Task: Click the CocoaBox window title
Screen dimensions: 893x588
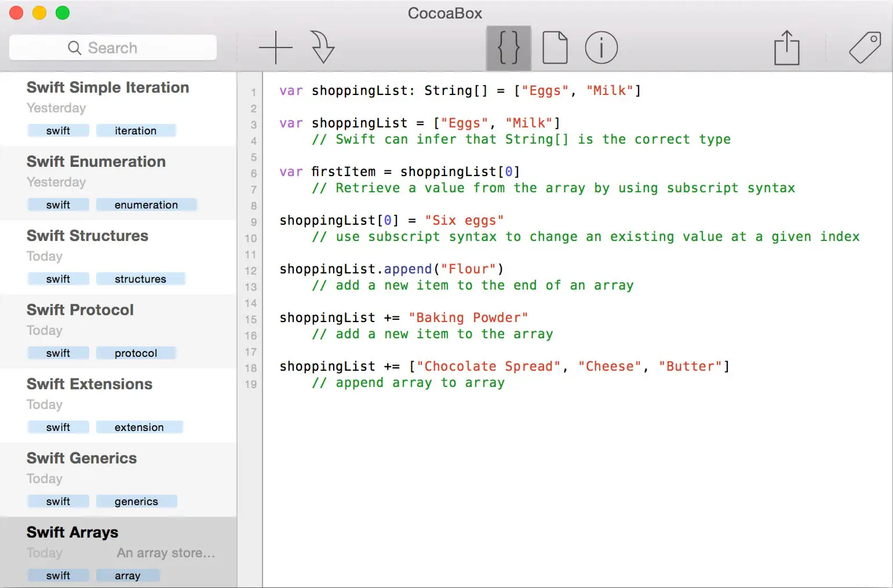Action: 445,13
